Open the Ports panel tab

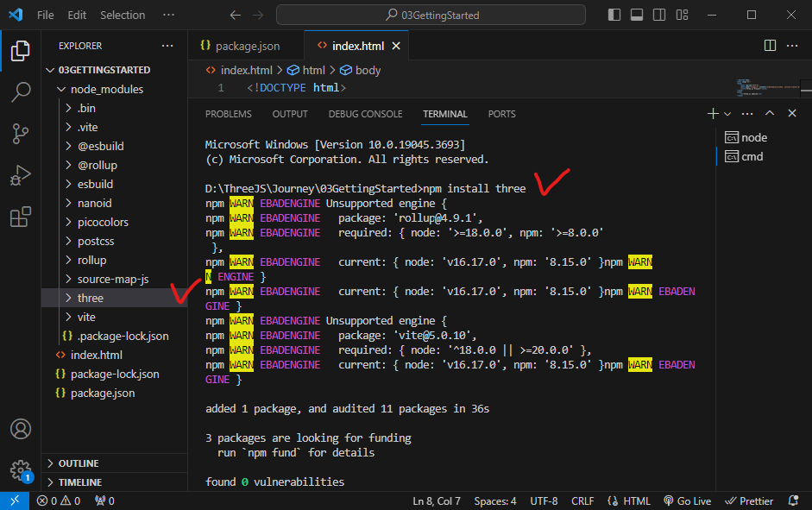tap(501, 114)
